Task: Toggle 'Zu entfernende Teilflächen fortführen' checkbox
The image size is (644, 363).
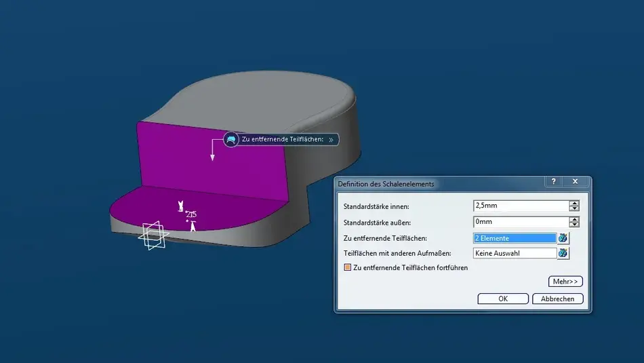Action: (348, 268)
